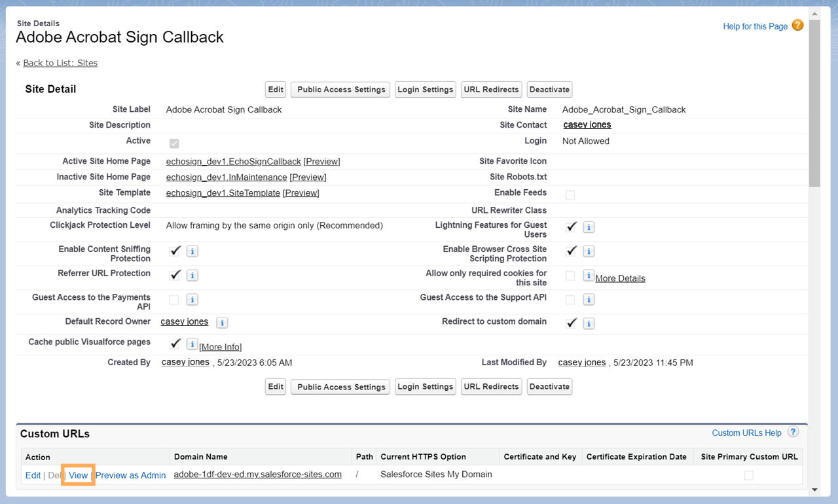Click View in Custom URLs row

[78, 475]
